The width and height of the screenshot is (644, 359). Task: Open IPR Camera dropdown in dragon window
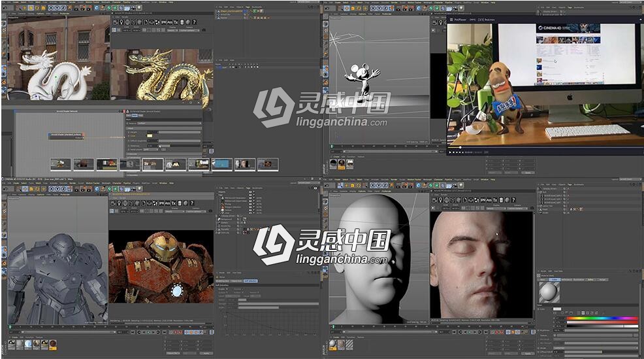(x=189, y=30)
